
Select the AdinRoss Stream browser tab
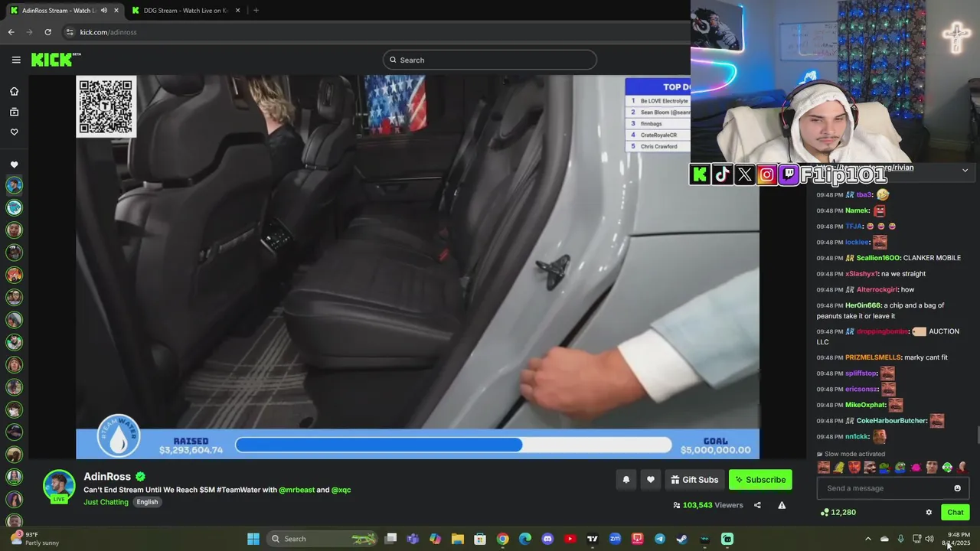[64, 11]
